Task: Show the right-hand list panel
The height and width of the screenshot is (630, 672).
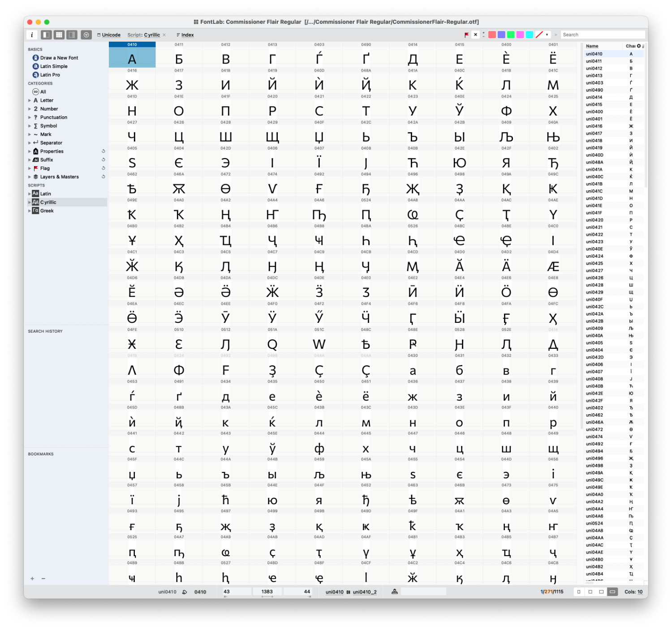Action: click(x=72, y=34)
